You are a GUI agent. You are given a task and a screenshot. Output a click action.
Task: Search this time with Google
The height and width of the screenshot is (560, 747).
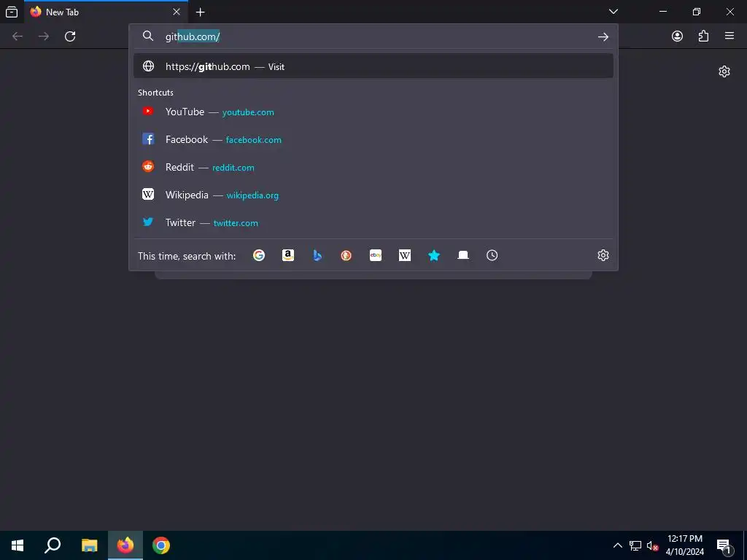(259, 255)
